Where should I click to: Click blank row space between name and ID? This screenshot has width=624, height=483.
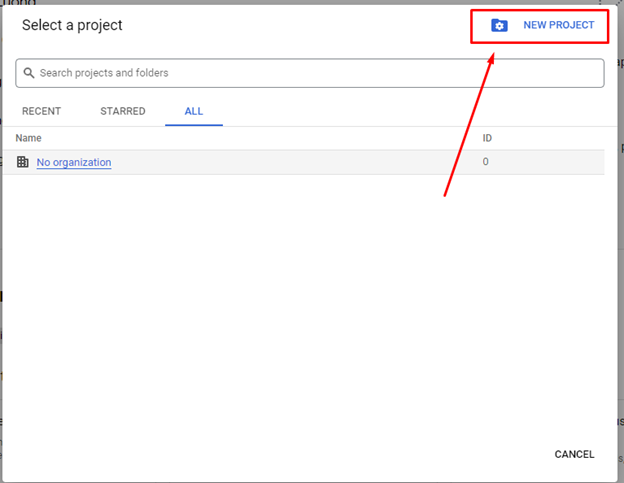300,162
